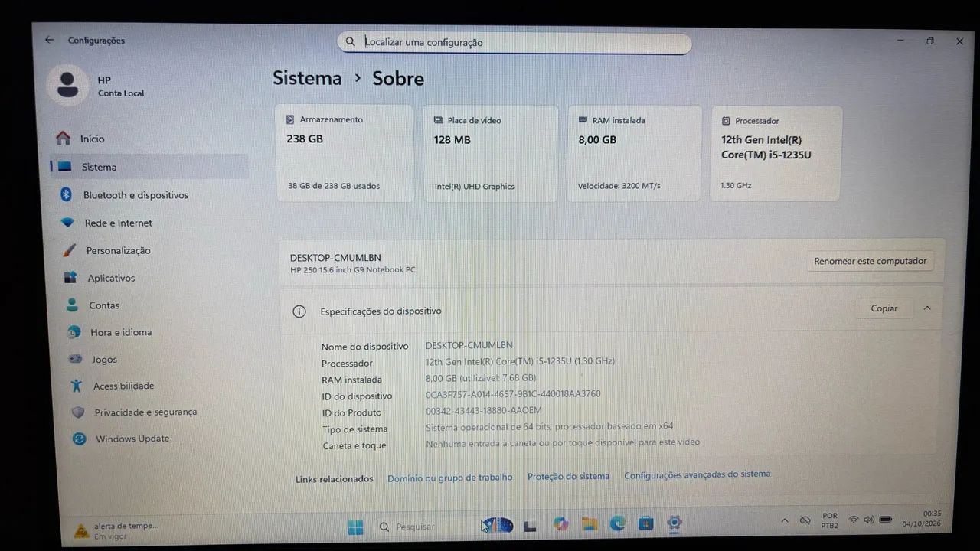Open the Wi-Fi network tray icon
The width and height of the screenshot is (980, 551).
pyautogui.click(x=854, y=520)
